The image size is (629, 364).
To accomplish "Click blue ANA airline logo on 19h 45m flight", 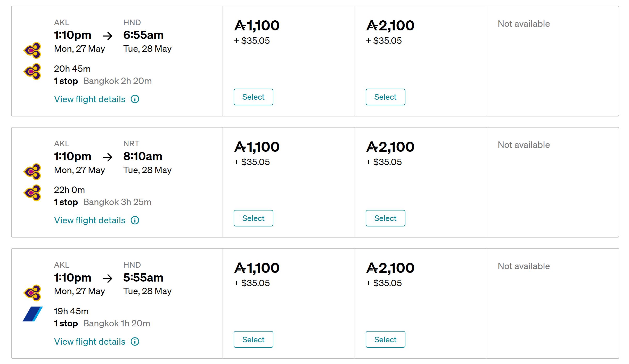I will click(x=32, y=314).
